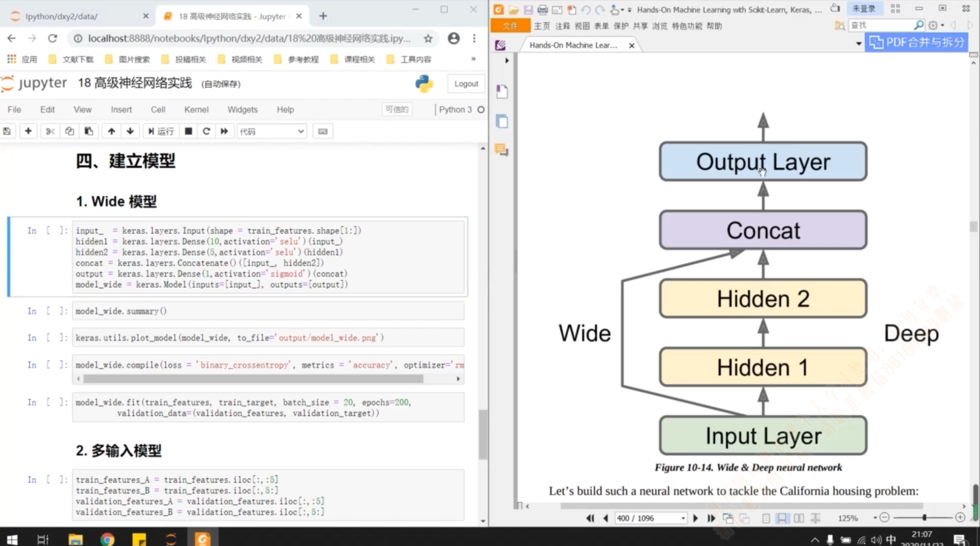Open the Cell menu
This screenshot has width=980, height=546.
pos(159,110)
